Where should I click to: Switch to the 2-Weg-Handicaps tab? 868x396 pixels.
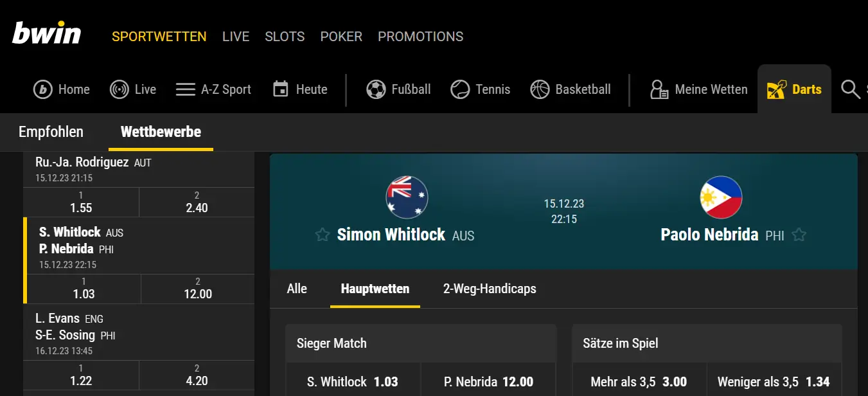click(x=490, y=289)
